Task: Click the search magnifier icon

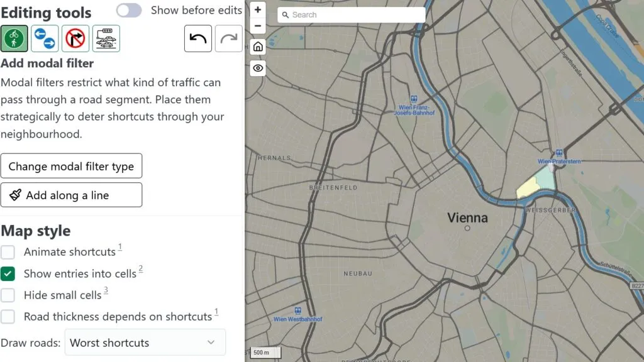Action: [286, 15]
